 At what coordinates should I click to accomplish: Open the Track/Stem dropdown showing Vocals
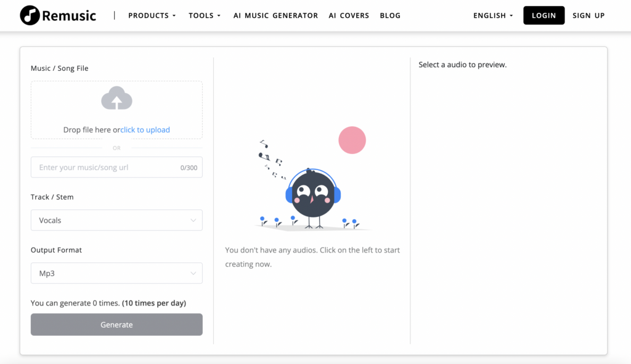point(116,220)
